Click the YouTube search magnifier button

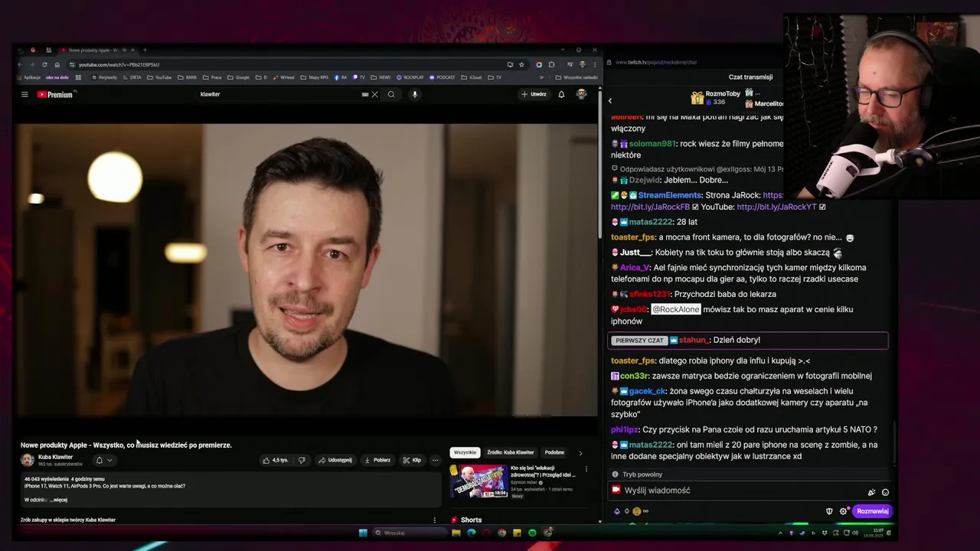point(391,95)
